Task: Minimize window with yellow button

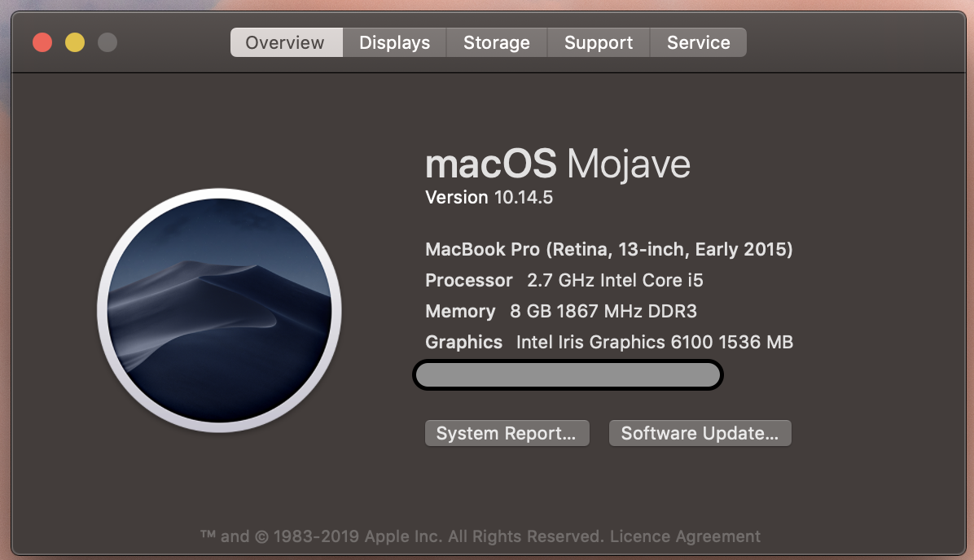Action: [x=75, y=42]
